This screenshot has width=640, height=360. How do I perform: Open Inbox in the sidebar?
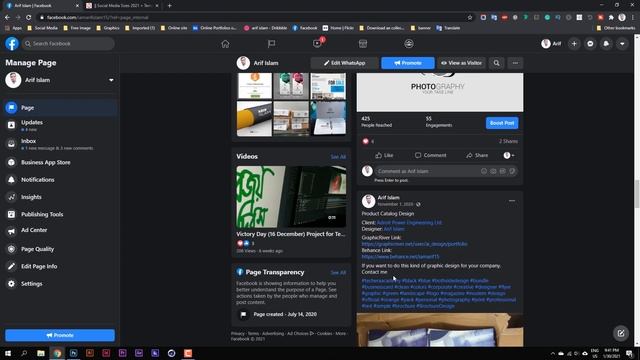point(60,144)
